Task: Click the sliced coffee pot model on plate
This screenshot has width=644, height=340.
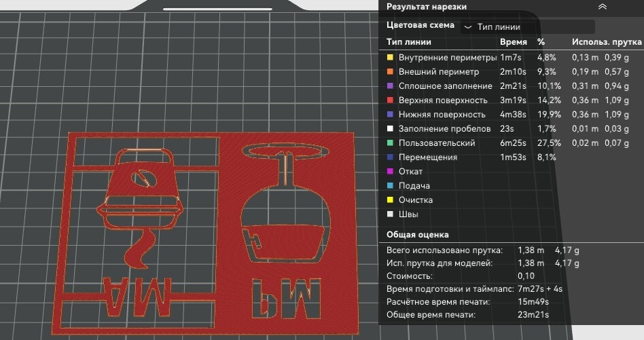Action: point(141,189)
